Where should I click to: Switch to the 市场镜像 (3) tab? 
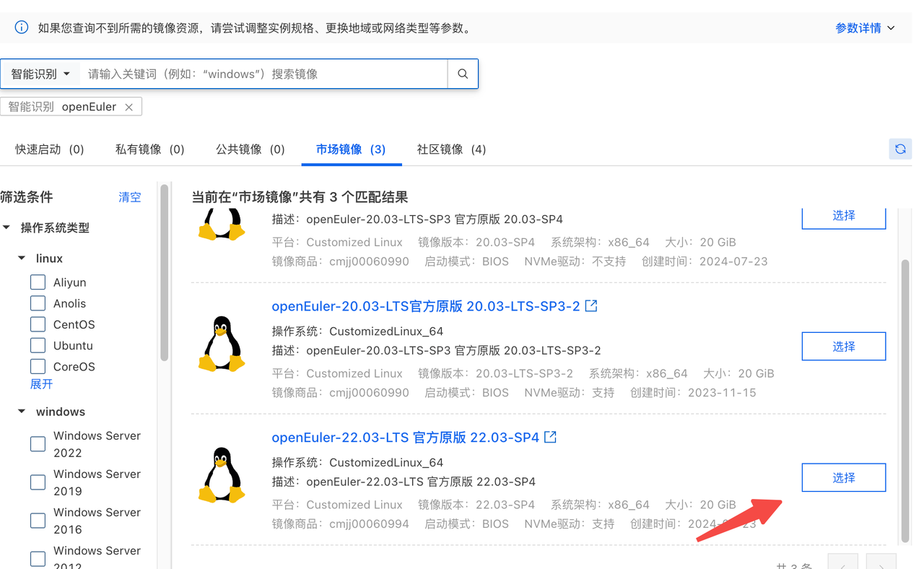[x=351, y=149]
